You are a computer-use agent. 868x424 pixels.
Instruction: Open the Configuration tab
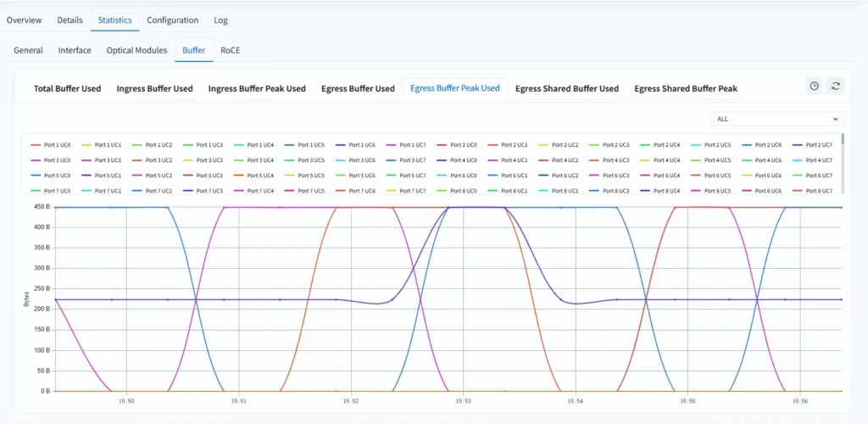pyautogui.click(x=172, y=20)
